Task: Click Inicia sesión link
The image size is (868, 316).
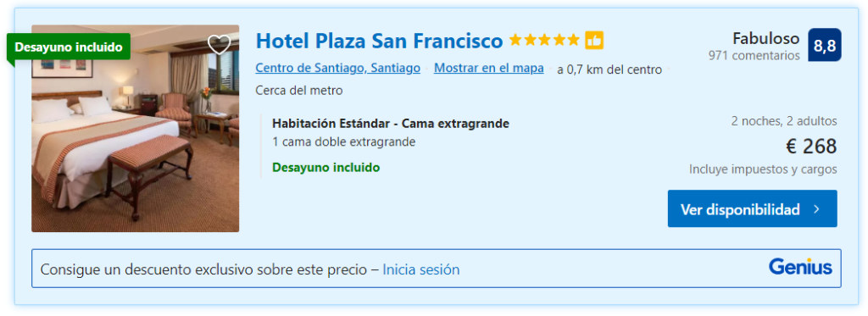Action: [x=420, y=269]
